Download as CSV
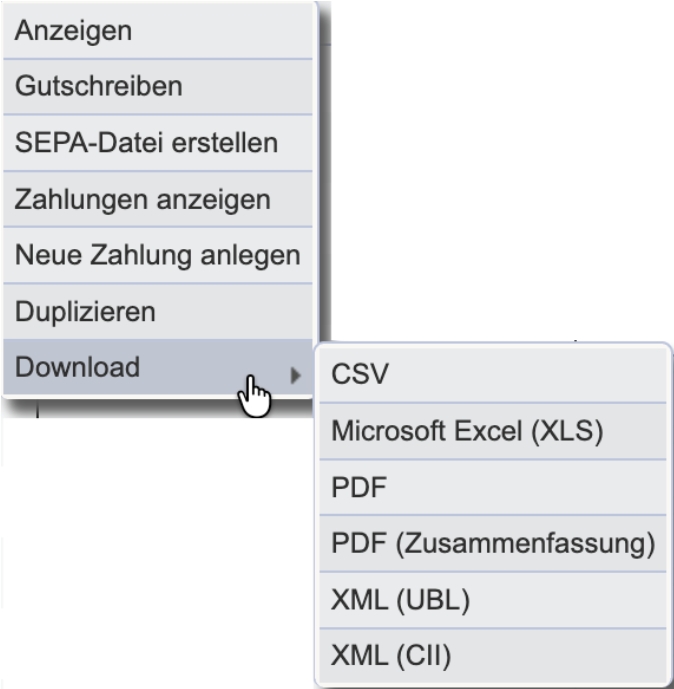 coord(493,374)
